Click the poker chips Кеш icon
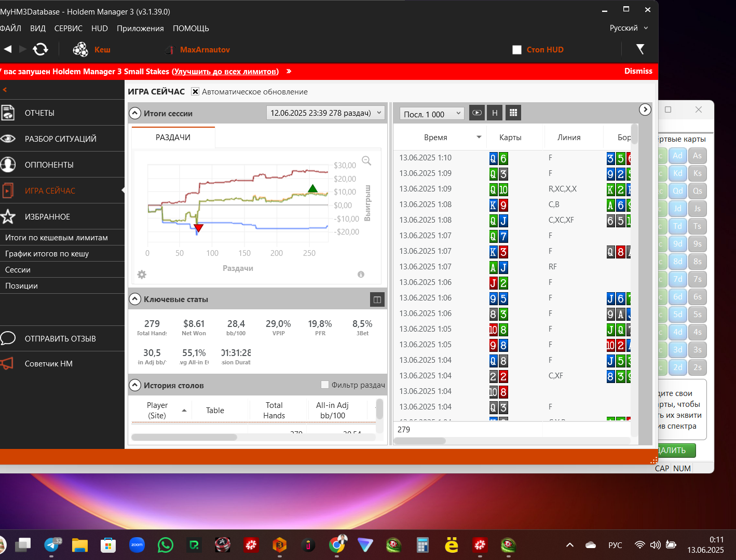Screen dimensions: 736x560 tap(80, 49)
